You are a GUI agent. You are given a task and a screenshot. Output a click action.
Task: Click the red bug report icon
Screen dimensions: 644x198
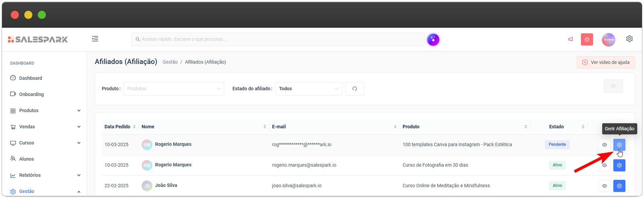coord(587,39)
